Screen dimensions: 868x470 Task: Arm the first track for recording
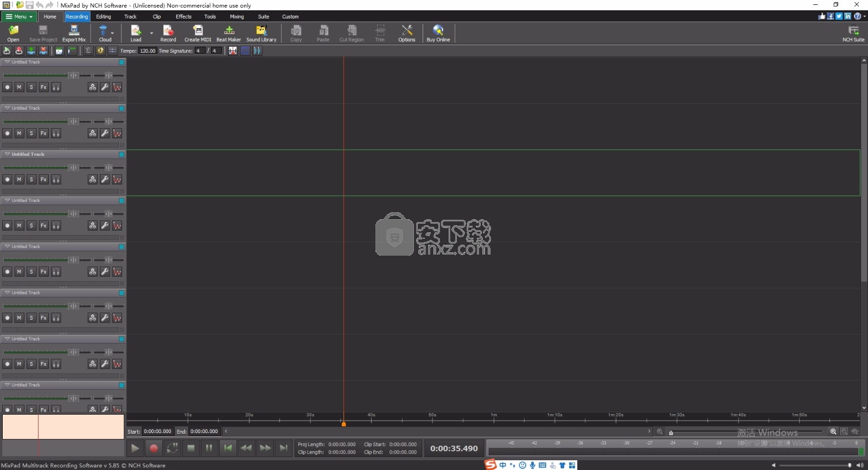[7, 87]
